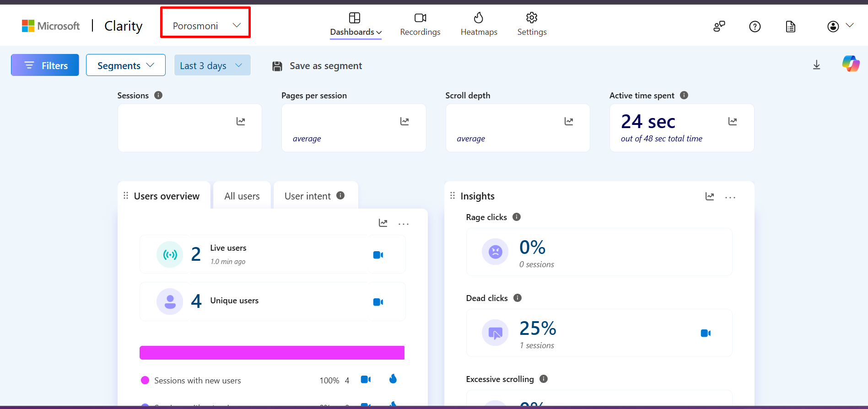Open trend chart for Active time spent
This screenshot has width=868, height=409.
(x=733, y=121)
